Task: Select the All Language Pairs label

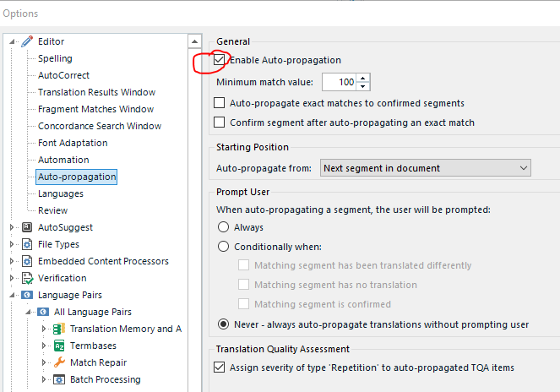Action: 93,312
